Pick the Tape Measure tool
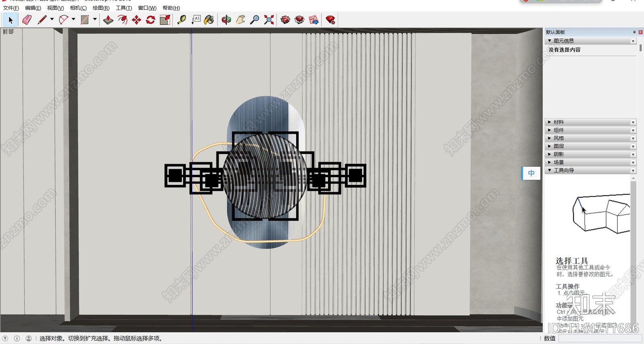 point(182,20)
